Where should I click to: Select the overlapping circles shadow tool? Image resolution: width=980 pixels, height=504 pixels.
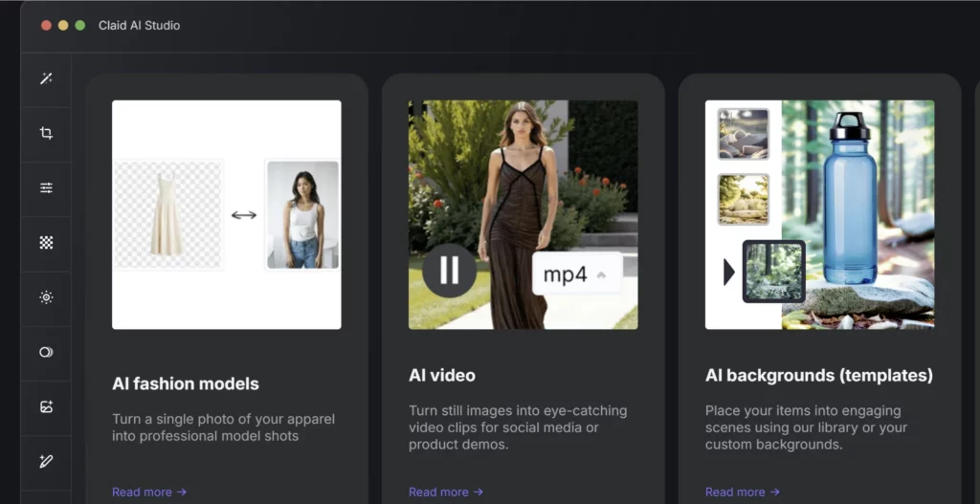(x=46, y=352)
